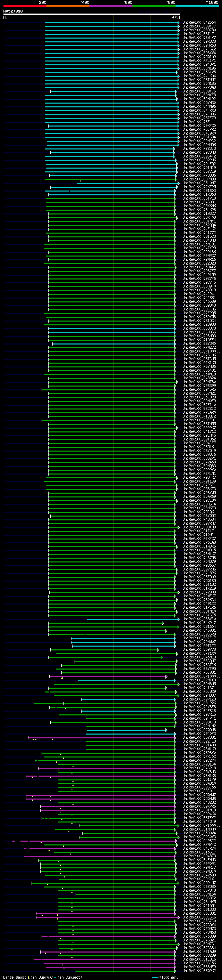
Task: Click hit label UniRef100_Q45NL3
Action: 199,657
